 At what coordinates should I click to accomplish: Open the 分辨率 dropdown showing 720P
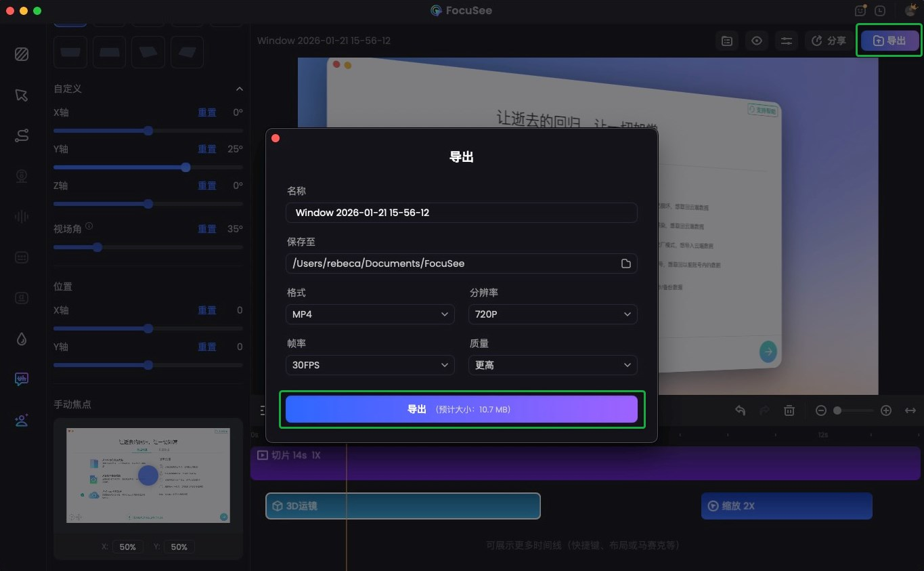(x=553, y=314)
